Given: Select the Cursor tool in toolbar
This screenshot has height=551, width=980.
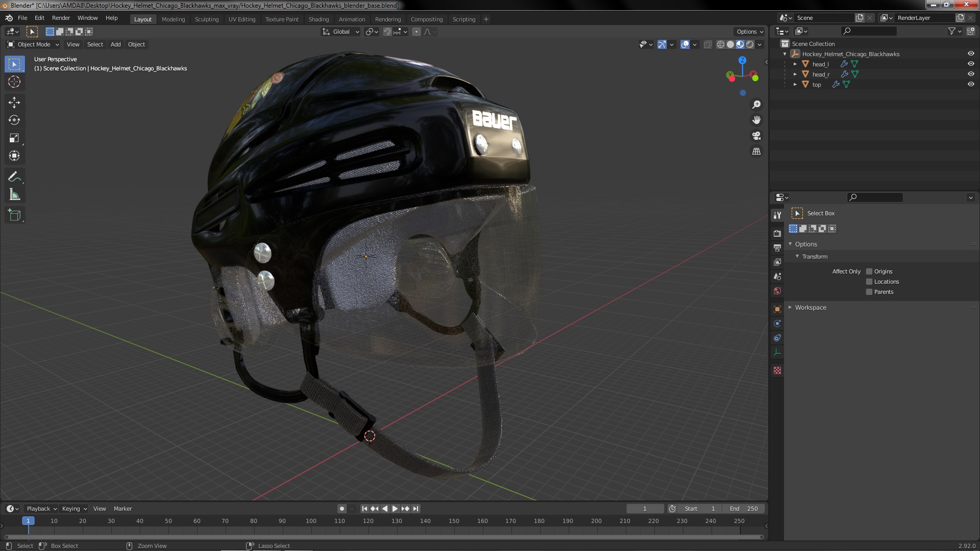Looking at the screenshot, I should [x=14, y=82].
